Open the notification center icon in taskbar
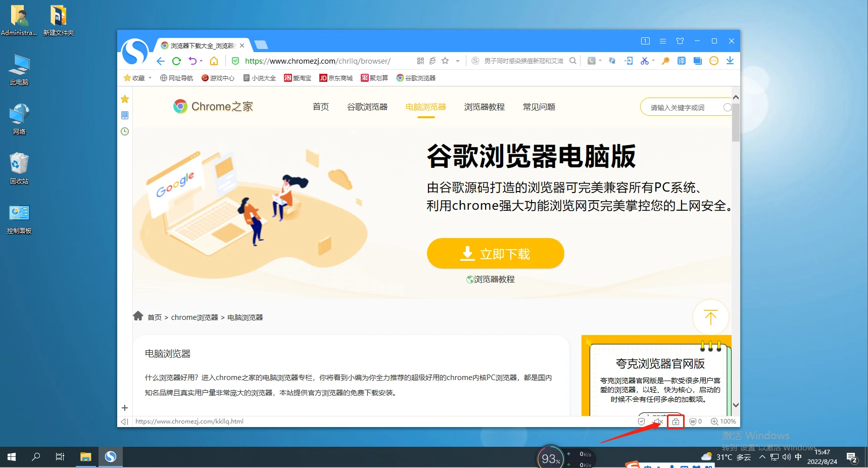Screen dimensions: 868x468 point(852,458)
